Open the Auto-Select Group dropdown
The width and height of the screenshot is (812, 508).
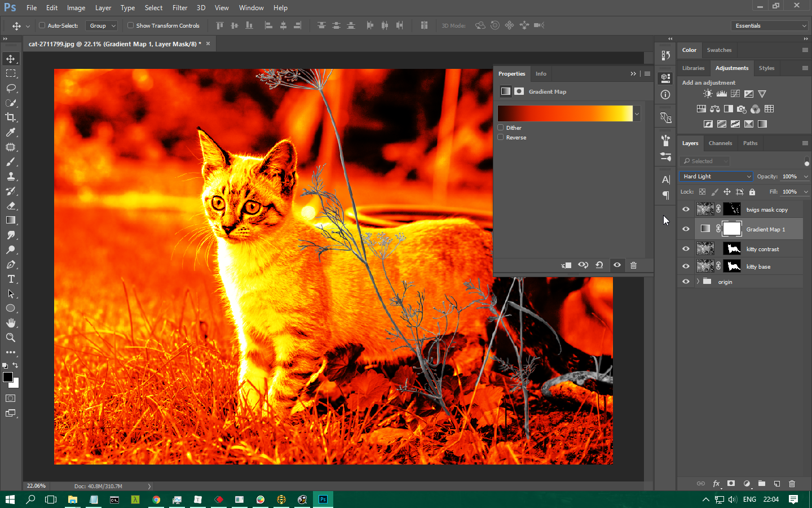[x=102, y=25]
